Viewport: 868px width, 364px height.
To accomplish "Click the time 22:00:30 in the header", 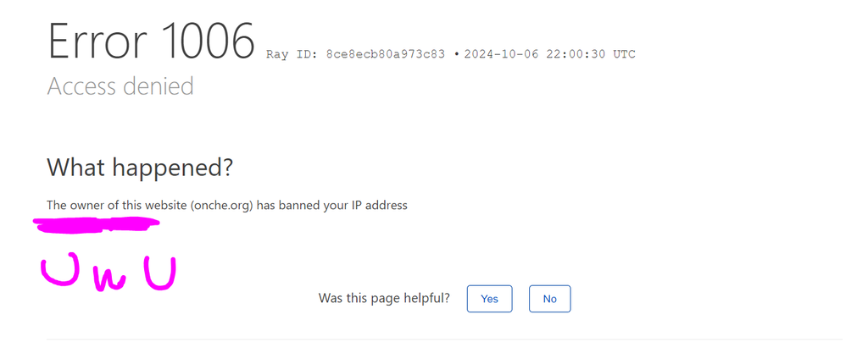I will click(x=576, y=55).
